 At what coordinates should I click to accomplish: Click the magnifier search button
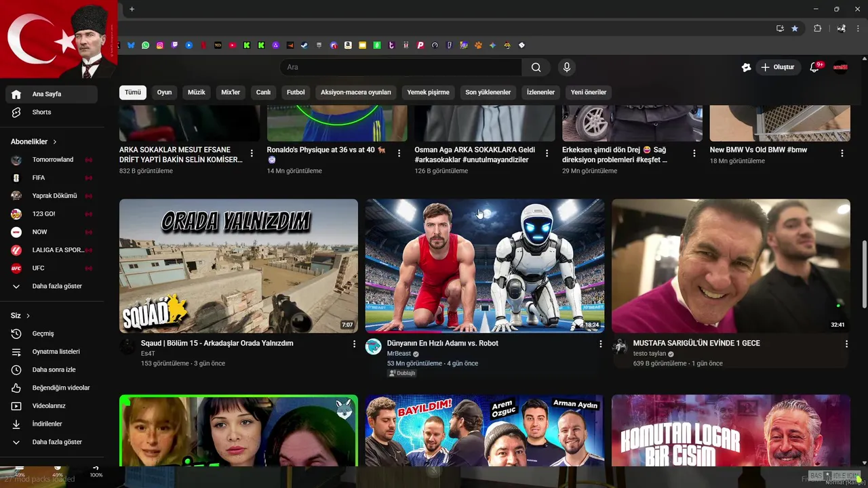536,67
